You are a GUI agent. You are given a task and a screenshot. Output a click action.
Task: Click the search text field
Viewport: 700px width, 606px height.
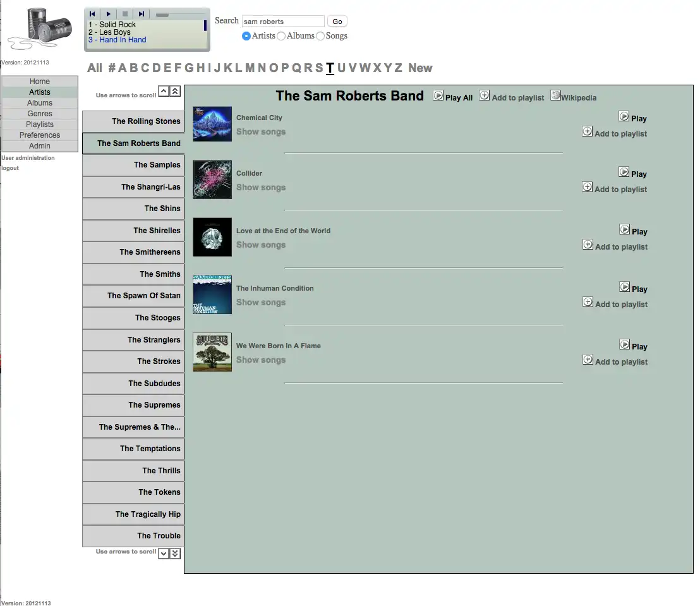coord(283,21)
